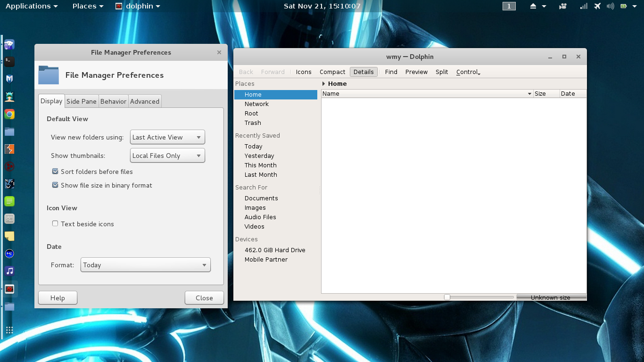Click the blue round MC dock icon
Screen dimensions: 644x362
click(x=9, y=254)
